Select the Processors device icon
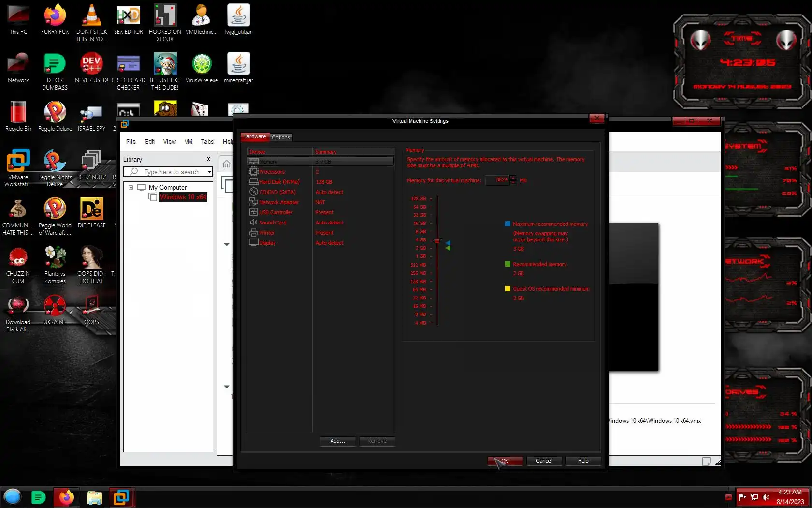 tap(253, 171)
